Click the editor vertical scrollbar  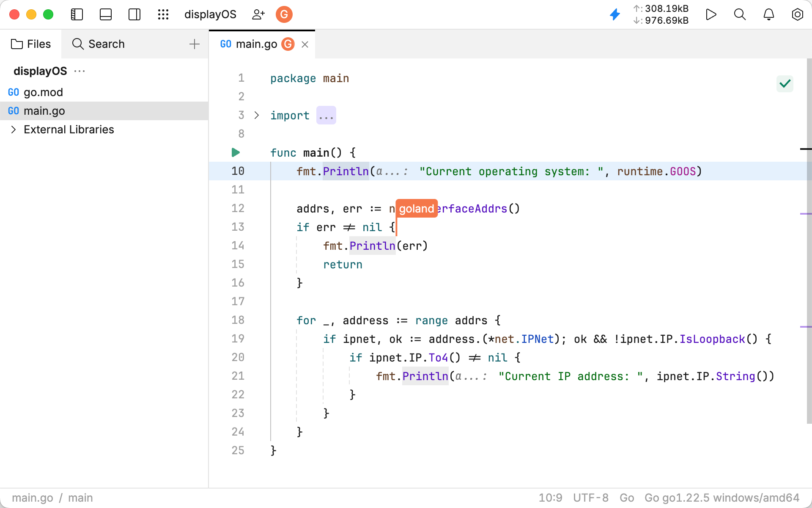(809, 241)
